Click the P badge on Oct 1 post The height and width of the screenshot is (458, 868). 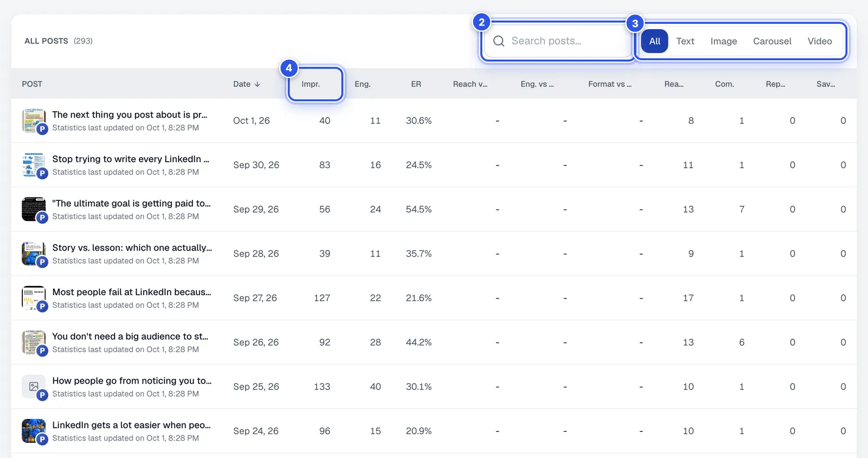pos(42,129)
